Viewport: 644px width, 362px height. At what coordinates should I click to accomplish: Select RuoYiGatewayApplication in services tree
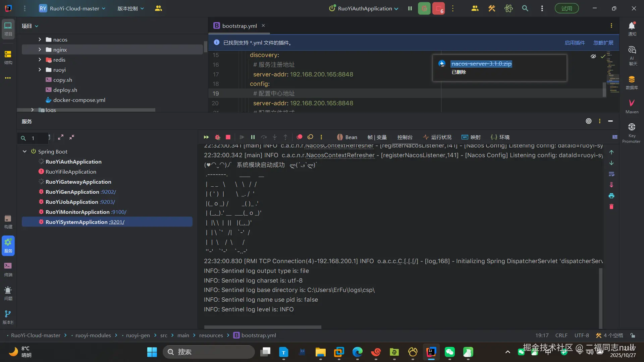[78, 182]
